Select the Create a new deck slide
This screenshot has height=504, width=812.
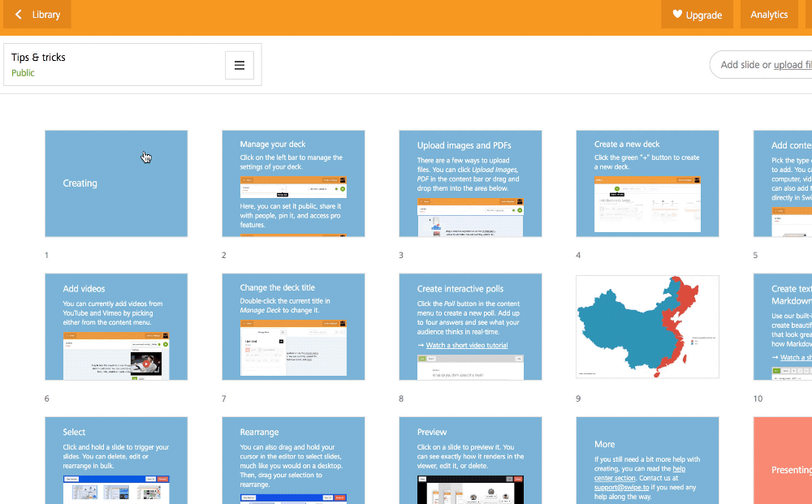(x=647, y=183)
